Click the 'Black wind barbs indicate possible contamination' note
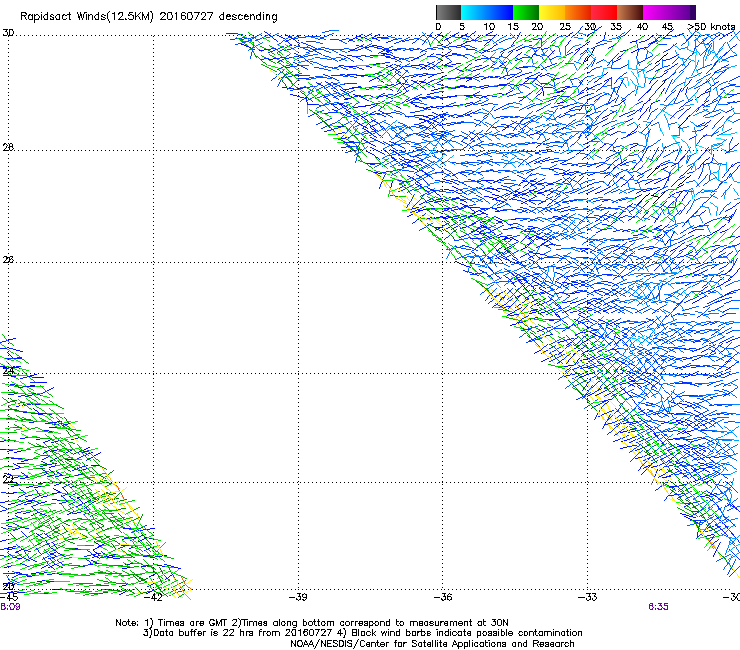Viewport: 740px width, 650px height. [467, 633]
